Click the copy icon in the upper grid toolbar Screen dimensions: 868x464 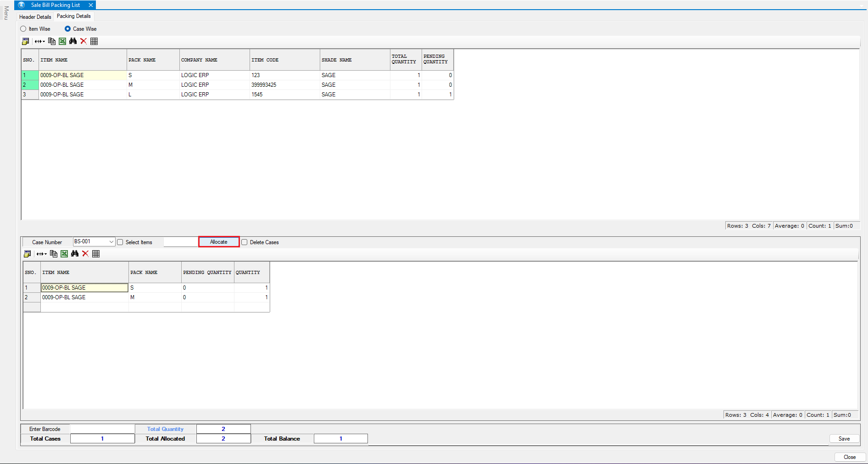(52, 41)
